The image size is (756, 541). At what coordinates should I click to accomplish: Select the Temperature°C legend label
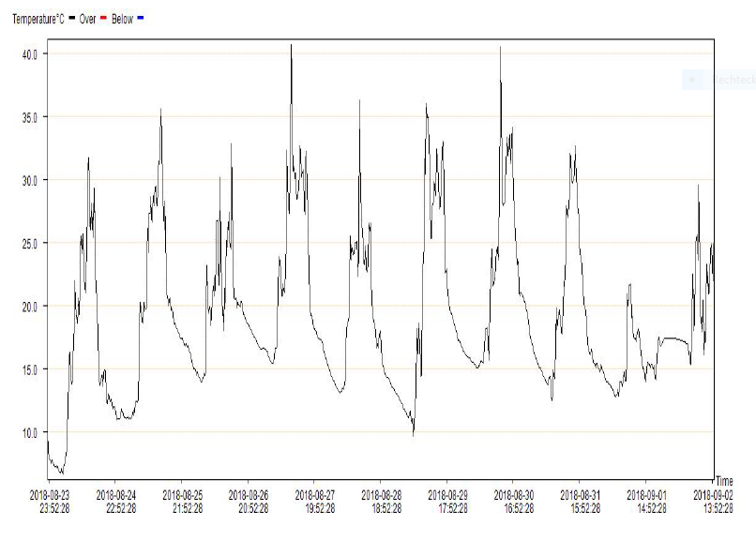tap(37, 19)
